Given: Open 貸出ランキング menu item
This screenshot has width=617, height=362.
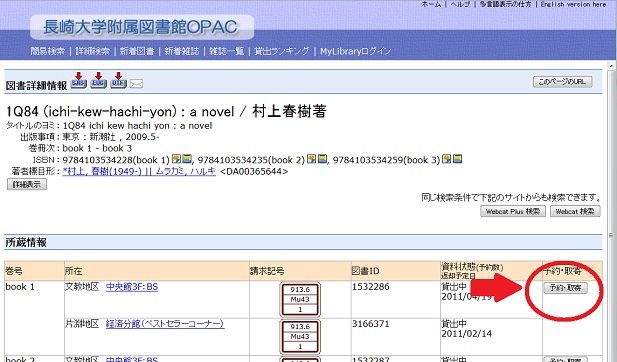Looking at the screenshot, I should pyautogui.click(x=281, y=51).
